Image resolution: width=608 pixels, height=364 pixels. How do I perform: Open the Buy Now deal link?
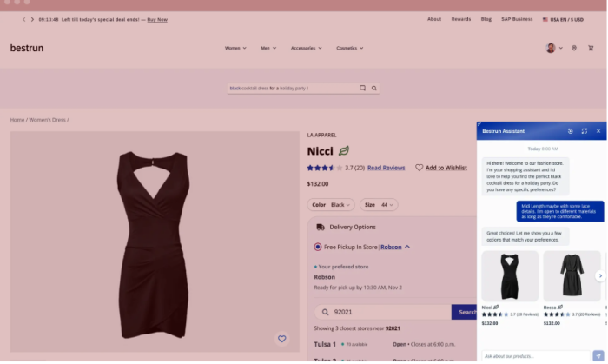157,19
